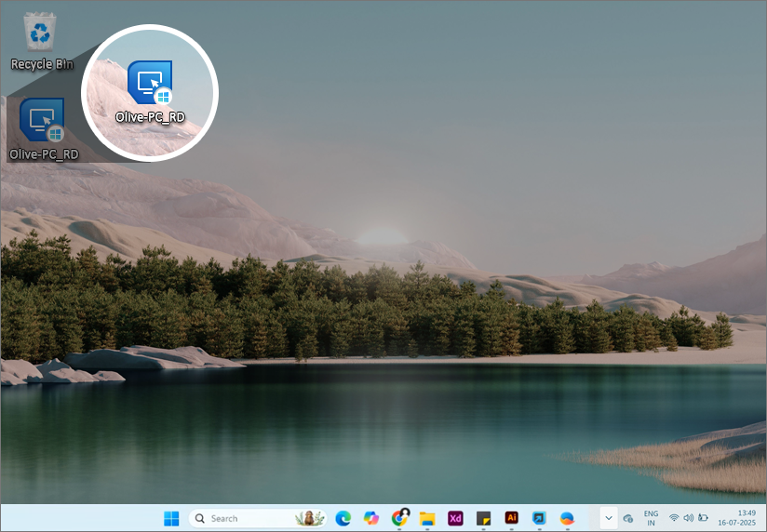767x532 pixels.
Task: Click the blue arrow app icon after Illustrator
Action: pyautogui.click(x=539, y=518)
